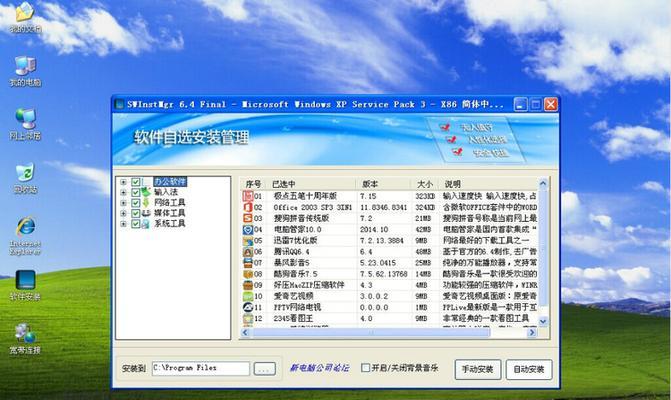Uncheck the 办公软件 category checkbox

point(136,182)
